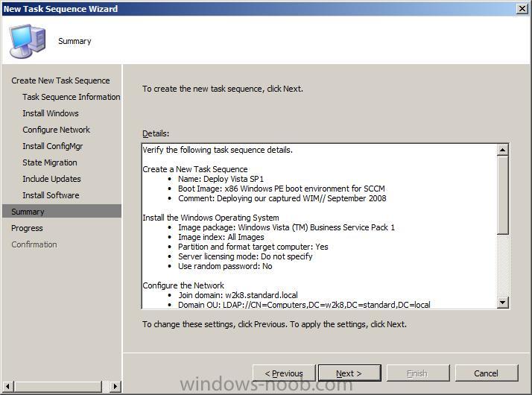Click the sidebar horizontal scrollbar thumb
This screenshot has height=395, width=532.
58,386
